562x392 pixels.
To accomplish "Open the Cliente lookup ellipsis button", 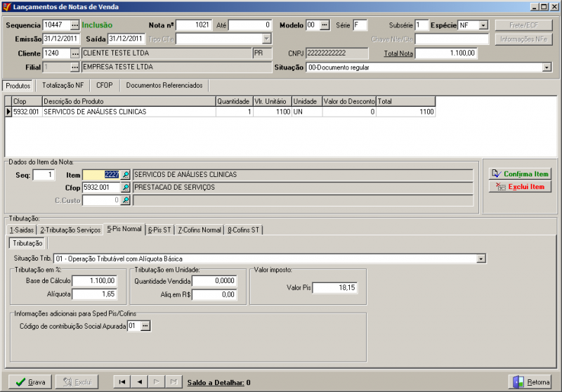I will (x=74, y=53).
